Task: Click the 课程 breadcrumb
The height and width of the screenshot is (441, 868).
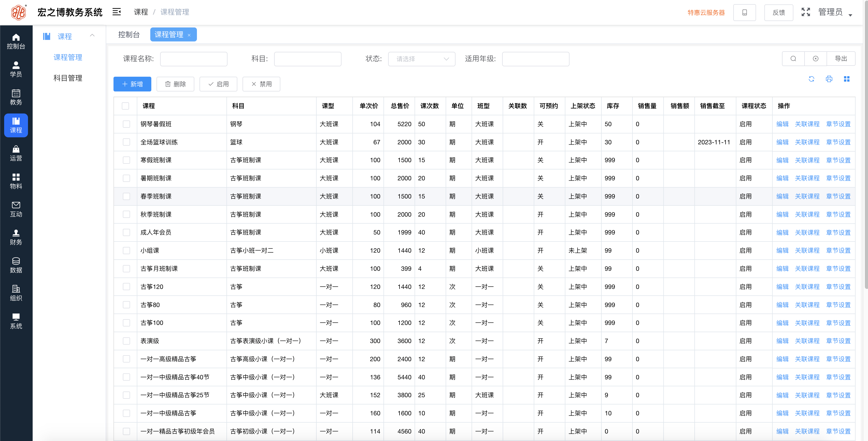Action: tap(141, 12)
